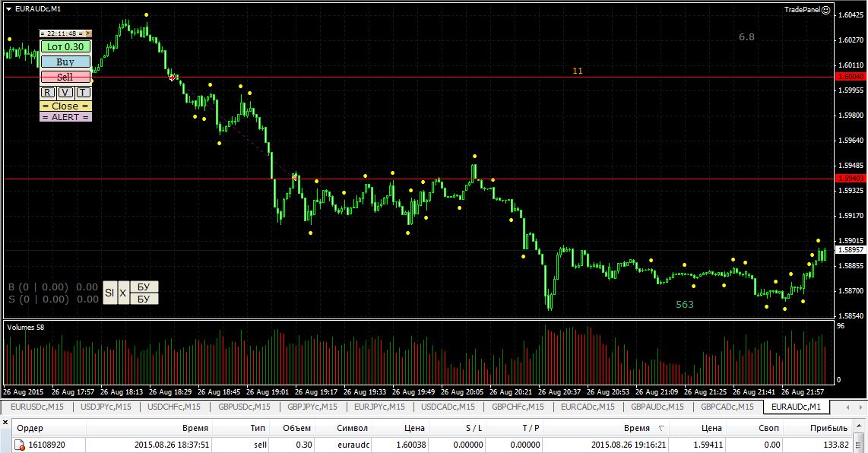
Task: Click the profit value 133.82
Action: [x=836, y=445]
